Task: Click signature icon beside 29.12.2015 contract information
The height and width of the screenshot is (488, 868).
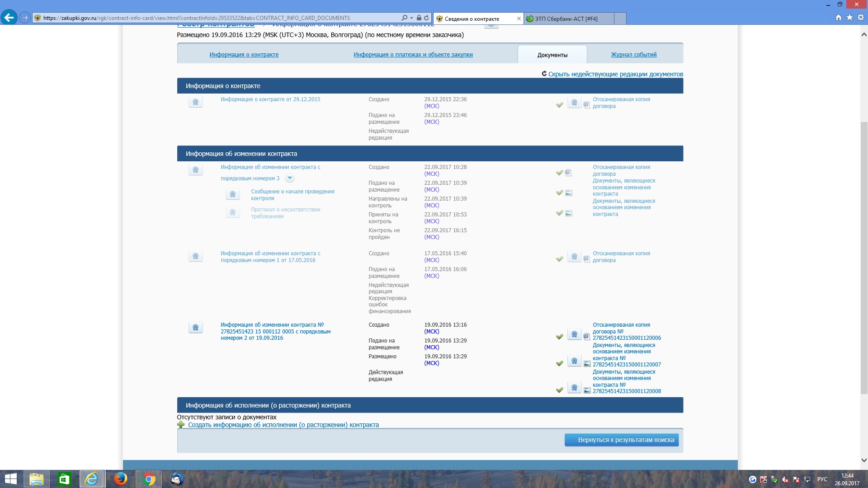Action: [195, 102]
